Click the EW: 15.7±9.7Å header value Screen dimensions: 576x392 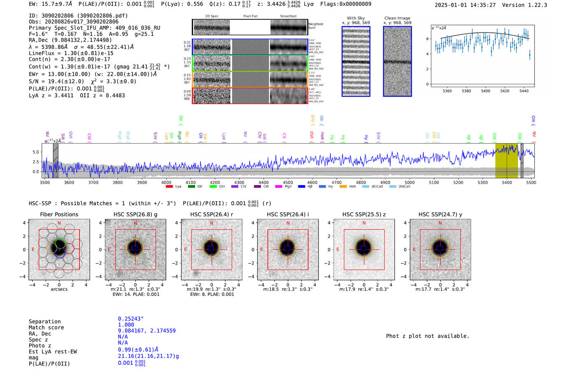(x=50, y=4)
